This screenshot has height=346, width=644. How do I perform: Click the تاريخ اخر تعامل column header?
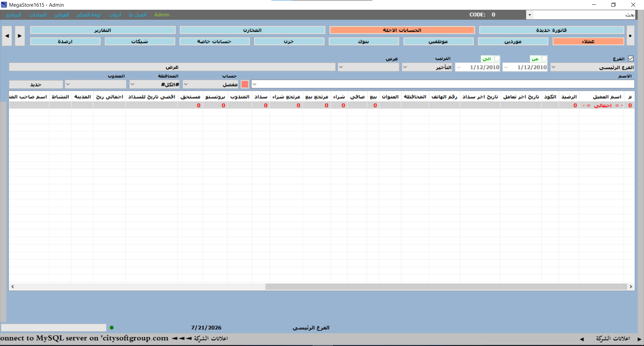pos(521,97)
